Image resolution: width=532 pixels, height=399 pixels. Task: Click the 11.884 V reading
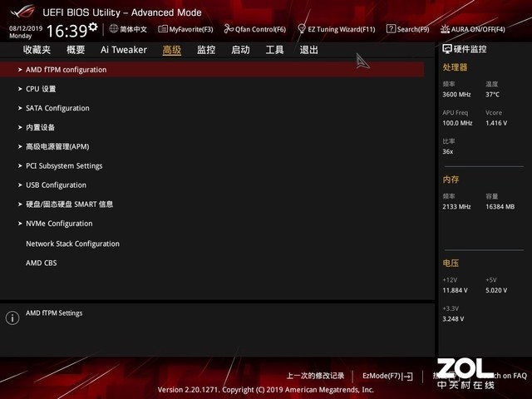[455, 290]
